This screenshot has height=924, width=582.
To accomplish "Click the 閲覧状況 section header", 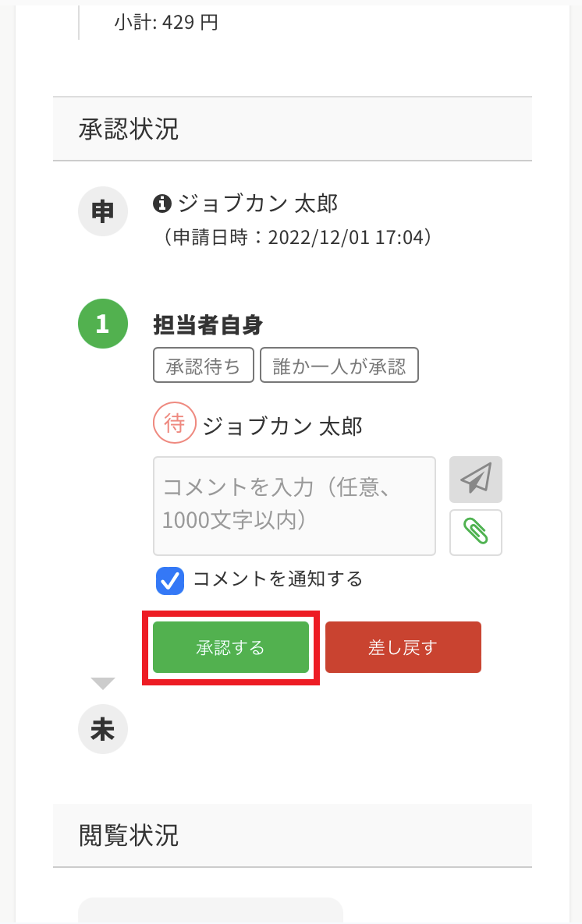I will tap(129, 835).
